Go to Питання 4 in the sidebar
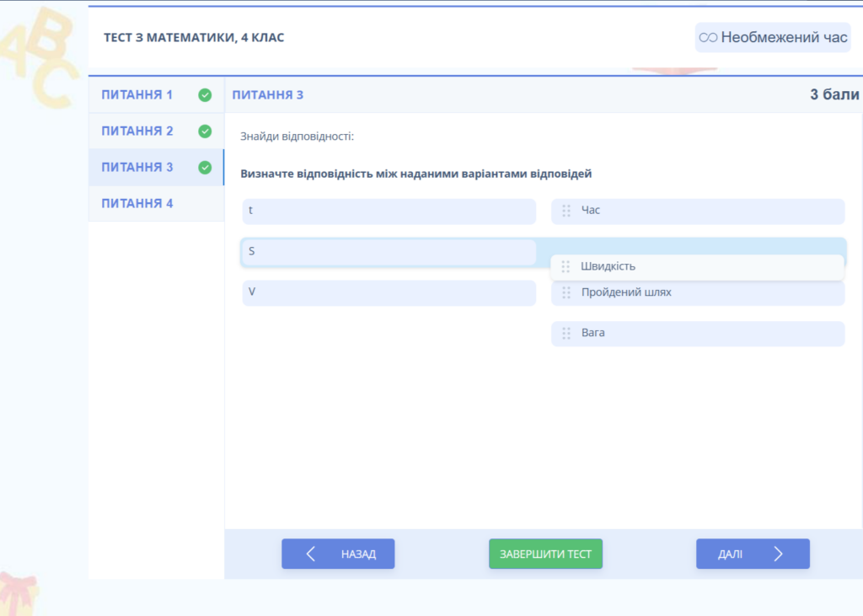Screen dimensions: 863x616 point(137,204)
